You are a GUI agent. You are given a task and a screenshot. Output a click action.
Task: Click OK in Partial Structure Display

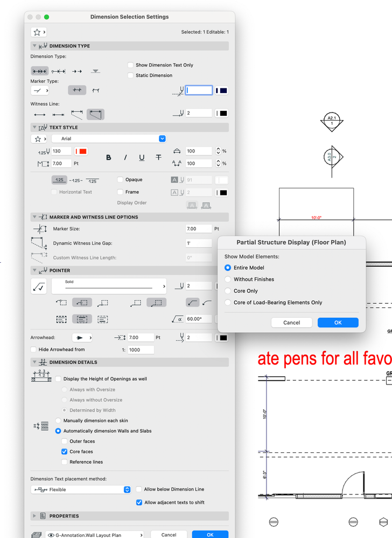(x=338, y=323)
